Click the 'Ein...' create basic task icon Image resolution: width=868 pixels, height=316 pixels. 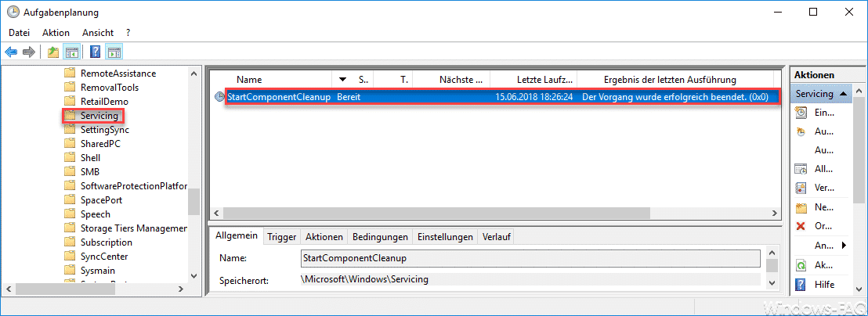click(801, 113)
